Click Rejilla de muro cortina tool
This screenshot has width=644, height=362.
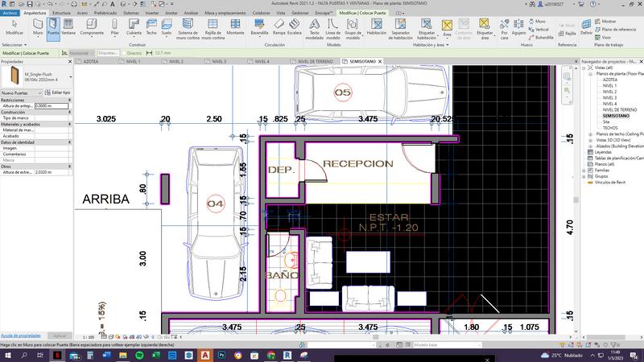[213, 29]
